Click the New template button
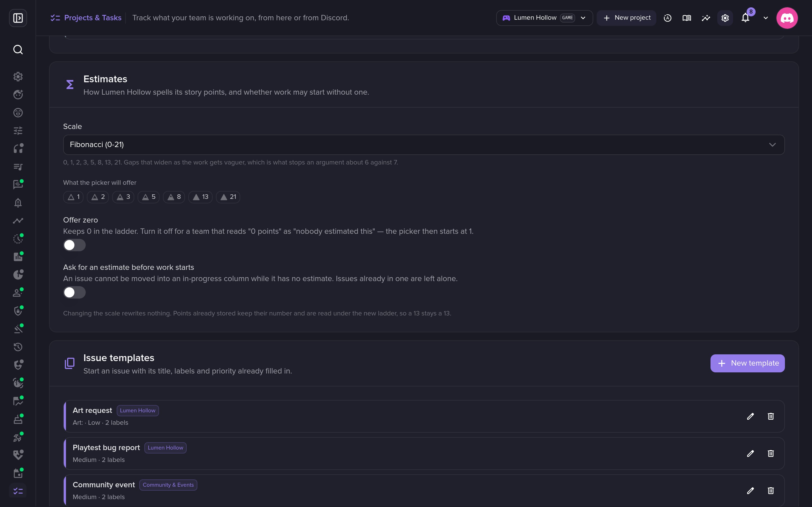This screenshot has height=507, width=812. point(748,363)
